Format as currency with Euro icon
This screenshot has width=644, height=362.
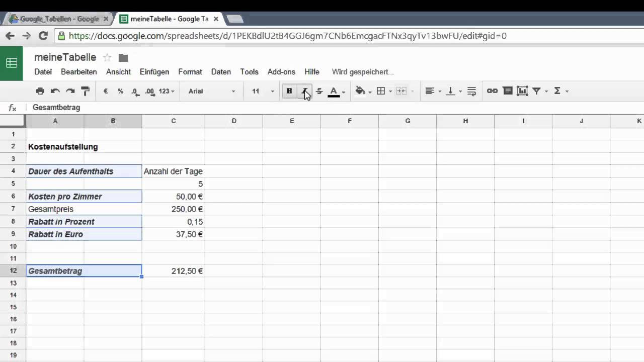click(x=106, y=91)
